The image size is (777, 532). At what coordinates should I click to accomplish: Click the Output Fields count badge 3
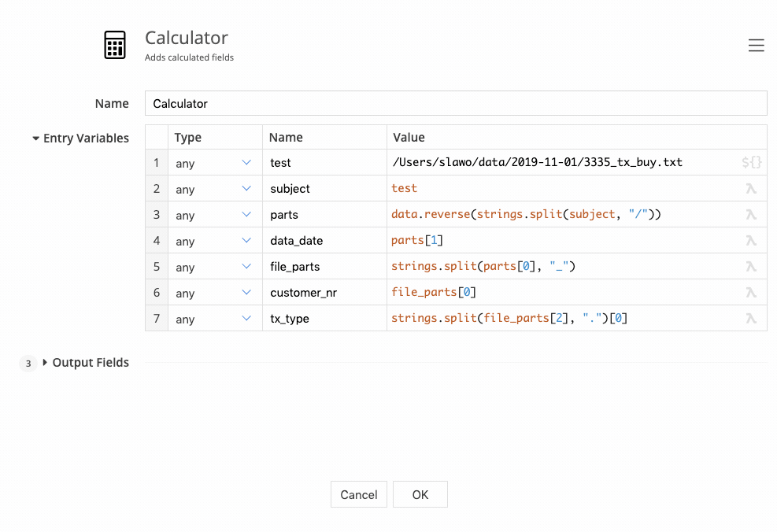[28, 363]
